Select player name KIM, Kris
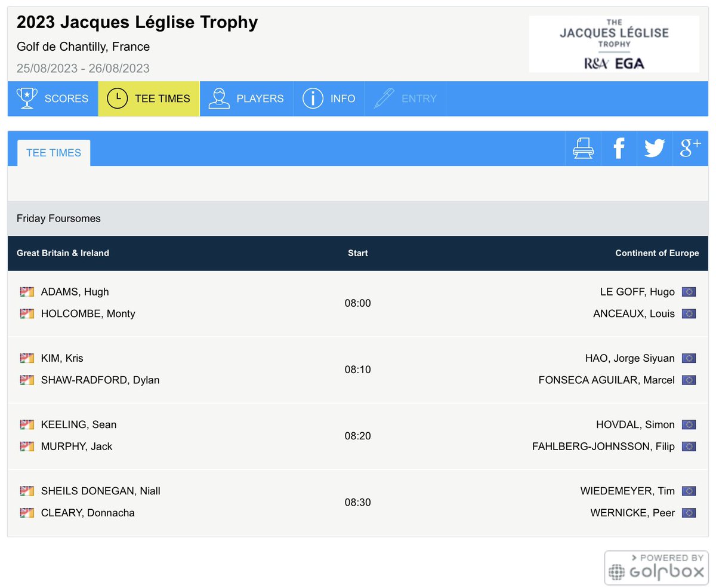 (62, 358)
